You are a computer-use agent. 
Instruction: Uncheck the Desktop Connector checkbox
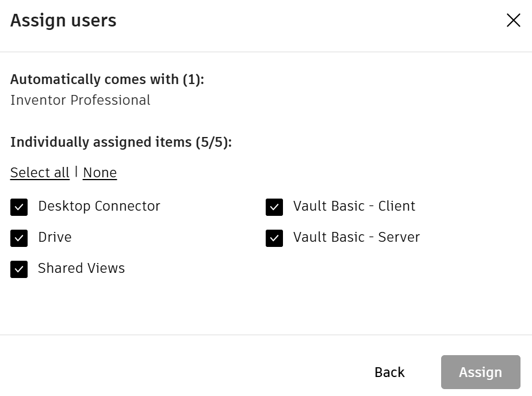pyautogui.click(x=19, y=207)
